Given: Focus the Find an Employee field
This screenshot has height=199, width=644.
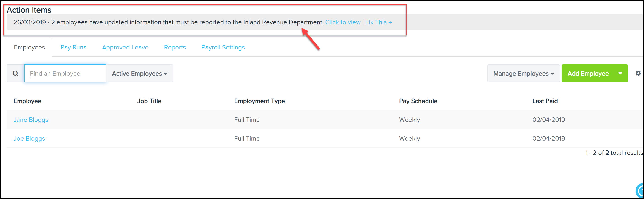Looking at the screenshot, I should [65, 73].
